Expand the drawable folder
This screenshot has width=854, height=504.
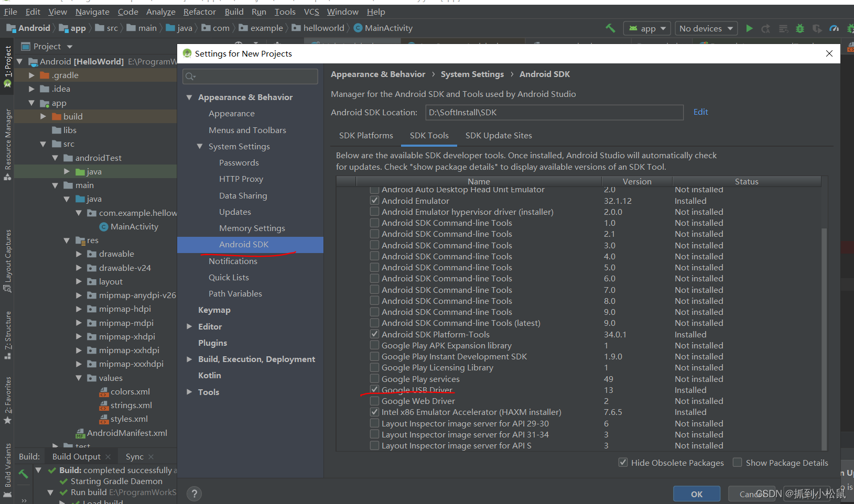click(79, 254)
